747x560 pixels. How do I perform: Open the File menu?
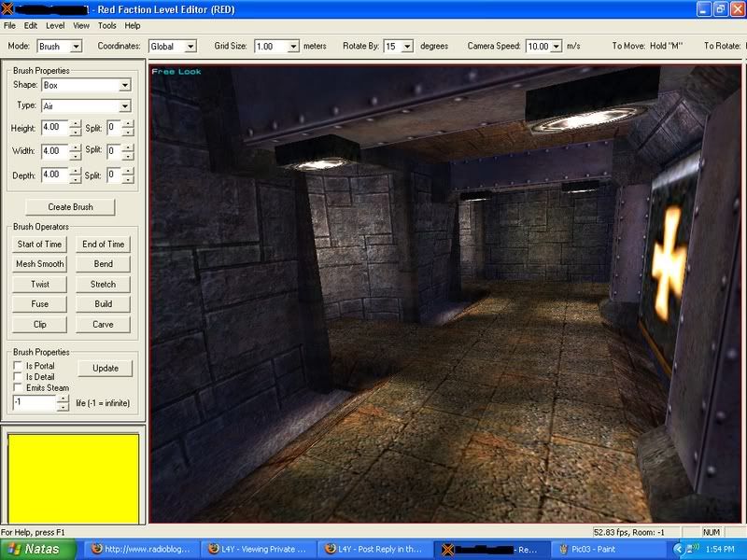point(9,26)
